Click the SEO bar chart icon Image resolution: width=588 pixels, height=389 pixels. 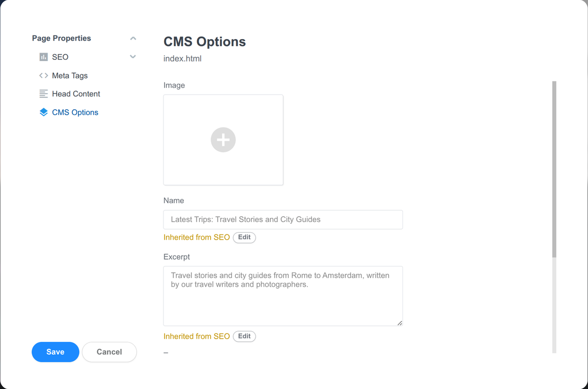pos(43,57)
